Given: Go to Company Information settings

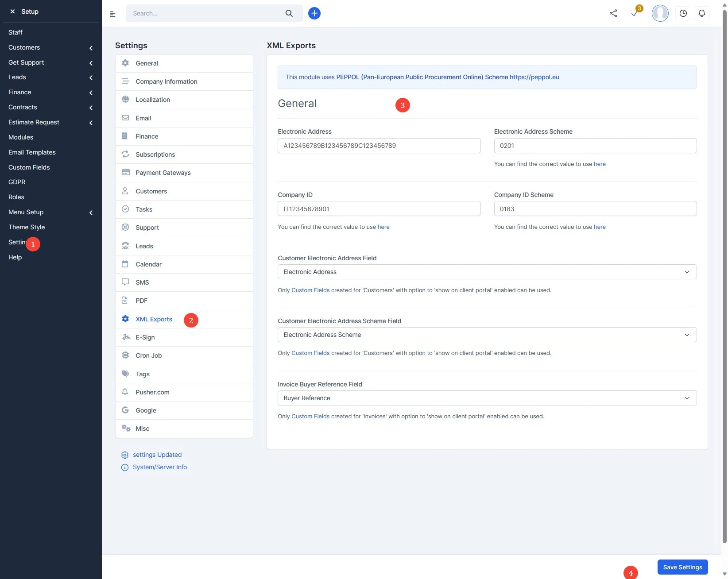Looking at the screenshot, I should [166, 81].
